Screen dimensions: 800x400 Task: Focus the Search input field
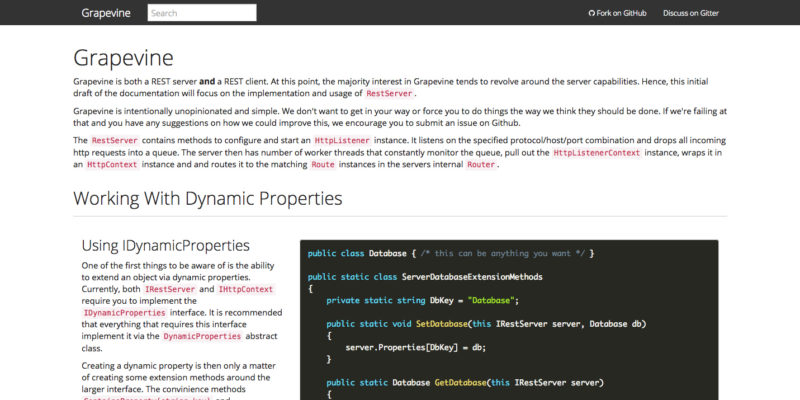pos(201,13)
